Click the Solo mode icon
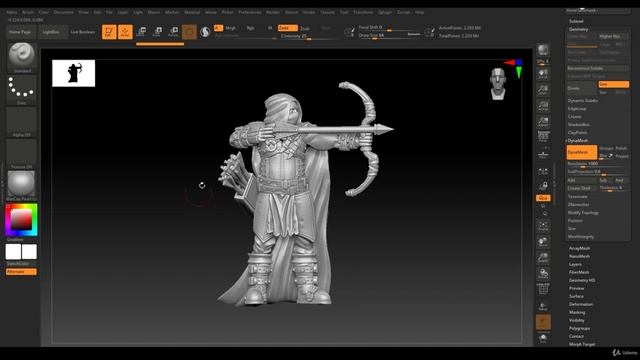Image resolution: width=640 pixels, height=360 pixels. click(543, 338)
